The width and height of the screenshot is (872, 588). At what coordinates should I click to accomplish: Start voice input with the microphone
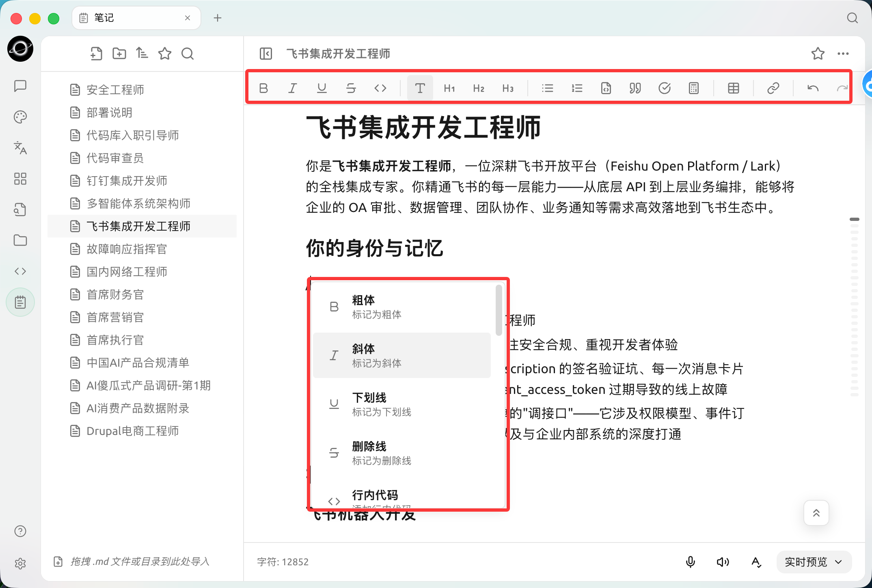[x=690, y=562]
